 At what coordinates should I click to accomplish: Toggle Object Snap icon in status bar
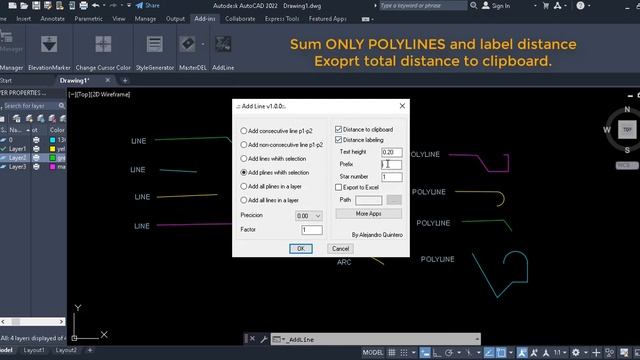click(x=501, y=352)
